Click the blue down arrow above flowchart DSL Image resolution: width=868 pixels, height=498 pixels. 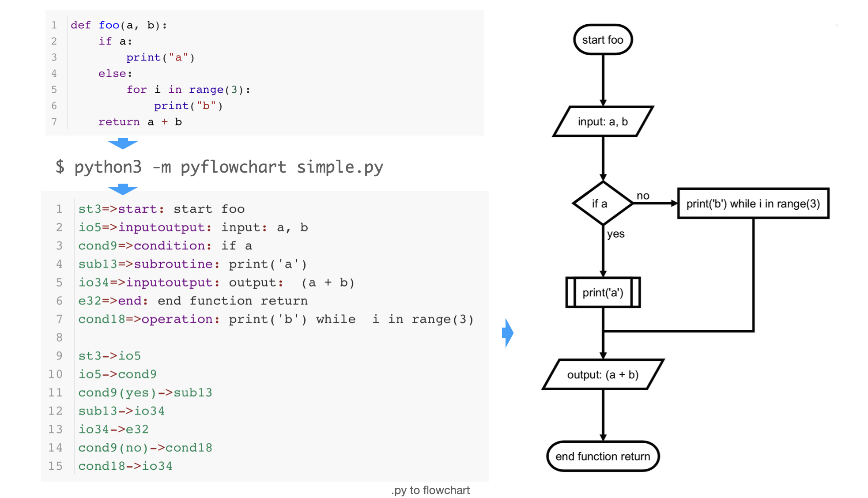(123, 189)
